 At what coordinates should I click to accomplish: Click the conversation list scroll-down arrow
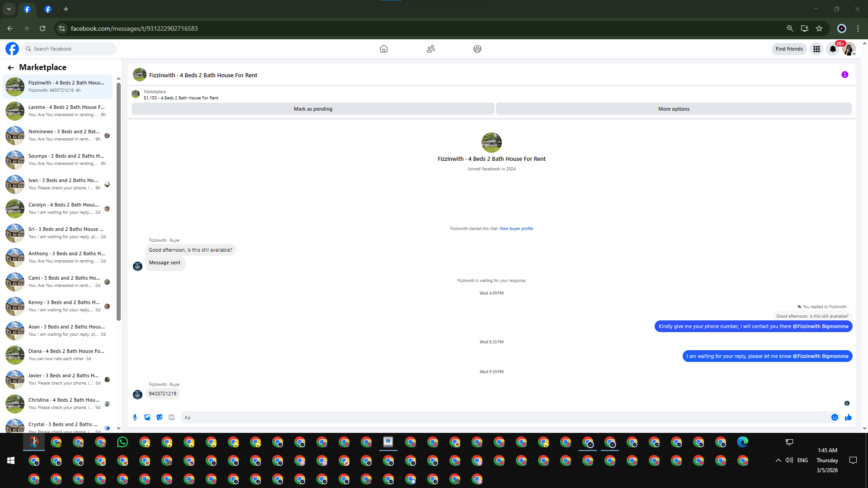point(118,428)
